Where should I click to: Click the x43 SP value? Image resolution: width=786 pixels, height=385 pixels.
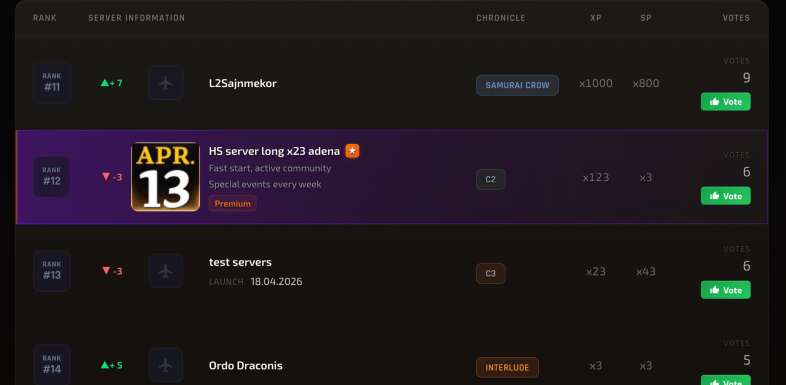point(646,272)
